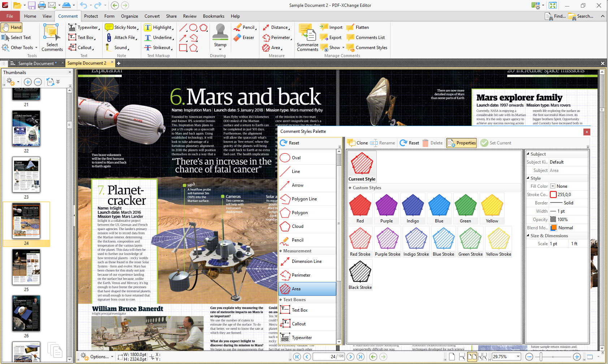Open the Protect ribbon tab
The height and width of the screenshot is (364, 608).
point(91,16)
